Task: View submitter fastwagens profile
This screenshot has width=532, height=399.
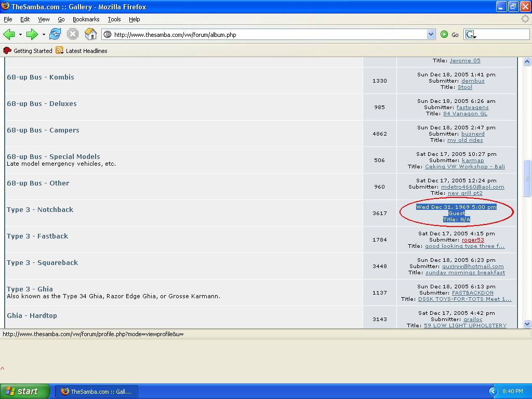Action: pos(473,107)
